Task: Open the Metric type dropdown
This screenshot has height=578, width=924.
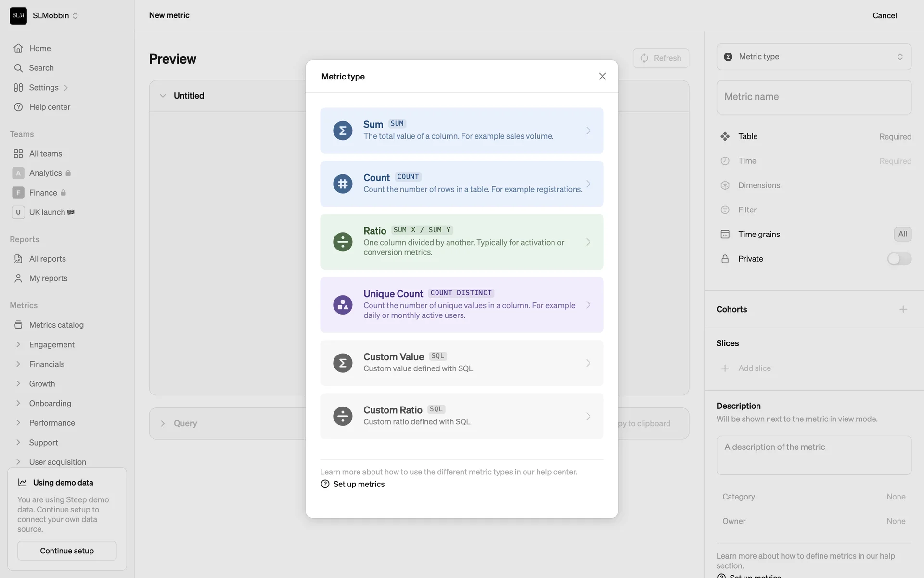Action: 813,57
